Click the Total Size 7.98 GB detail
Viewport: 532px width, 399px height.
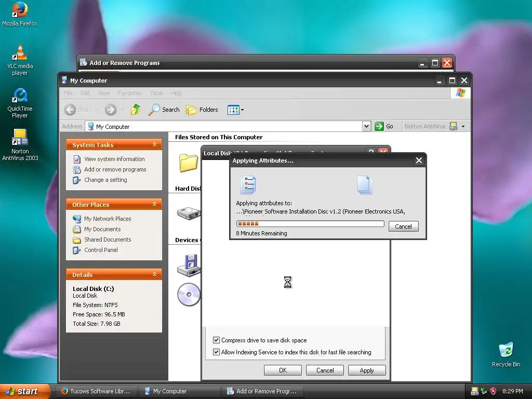(x=96, y=324)
